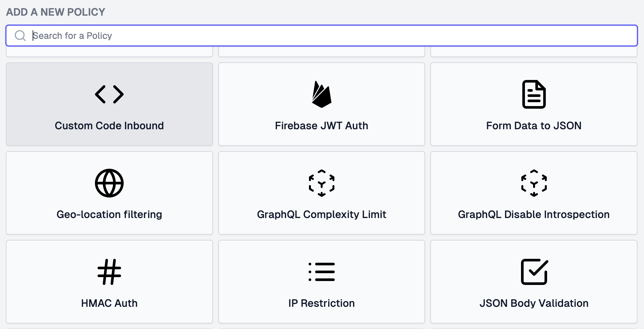Click the Firebase flame logo icon
The height and width of the screenshot is (329, 644).
click(x=322, y=94)
